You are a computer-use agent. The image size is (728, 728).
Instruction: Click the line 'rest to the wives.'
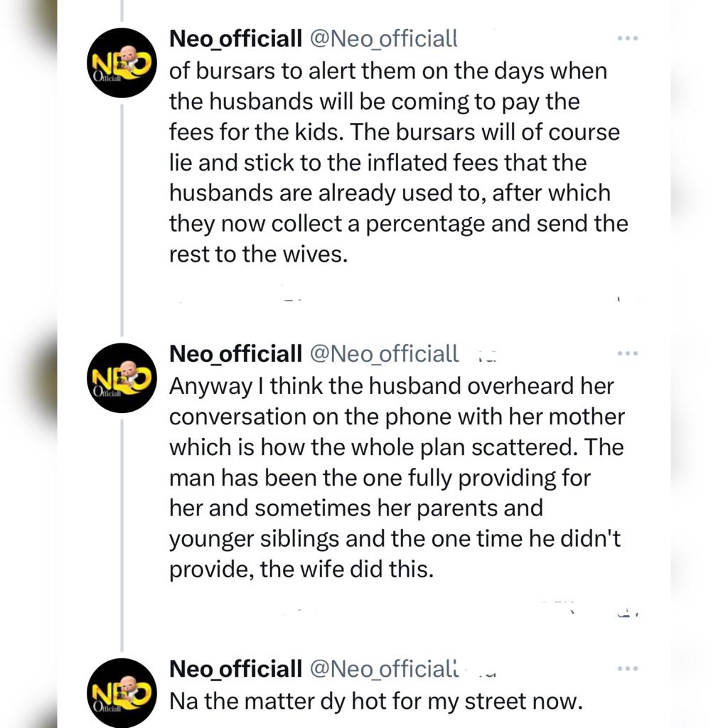coord(259,255)
